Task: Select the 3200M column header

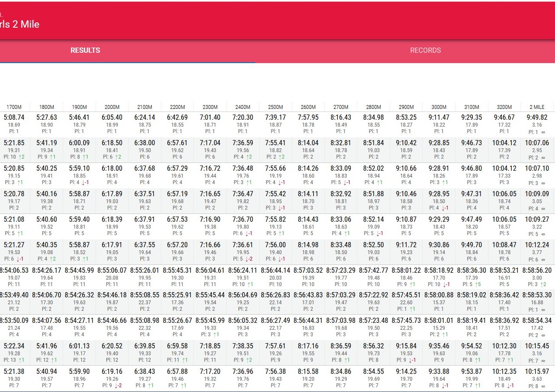Action: click(x=504, y=107)
